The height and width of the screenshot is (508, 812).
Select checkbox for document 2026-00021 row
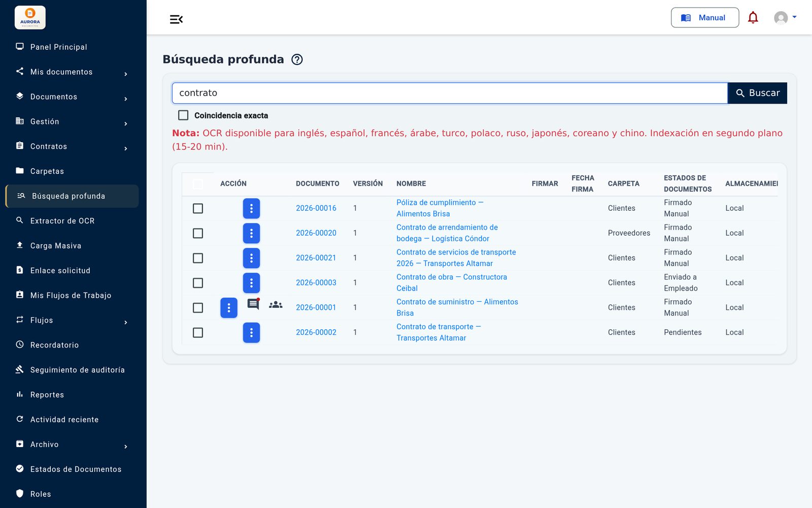pyautogui.click(x=198, y=258)
